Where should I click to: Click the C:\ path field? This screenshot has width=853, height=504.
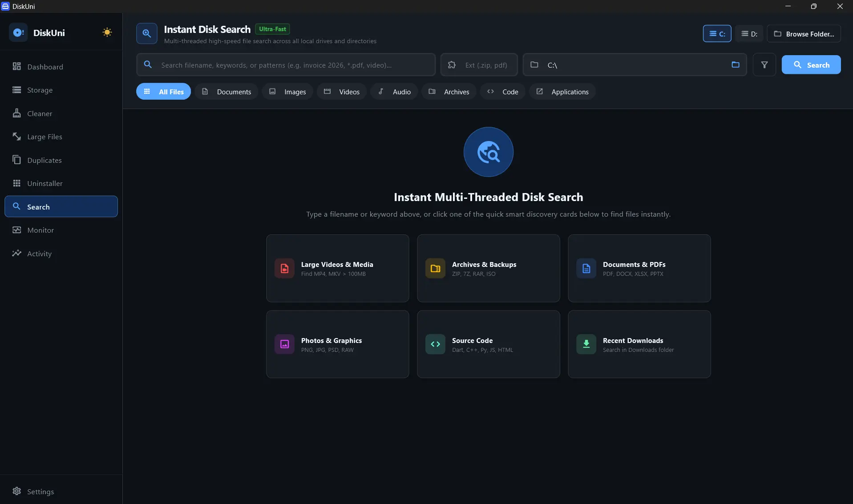[635, 65]
